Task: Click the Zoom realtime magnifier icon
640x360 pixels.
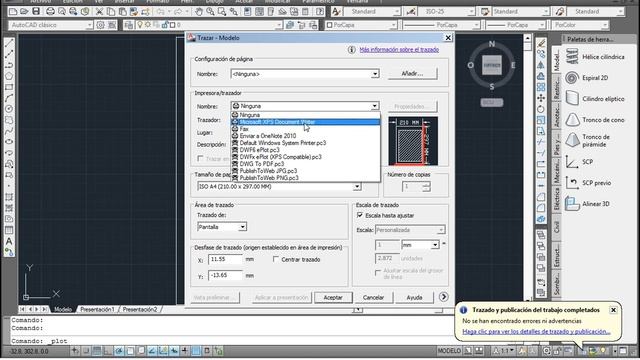Action: 210,11
